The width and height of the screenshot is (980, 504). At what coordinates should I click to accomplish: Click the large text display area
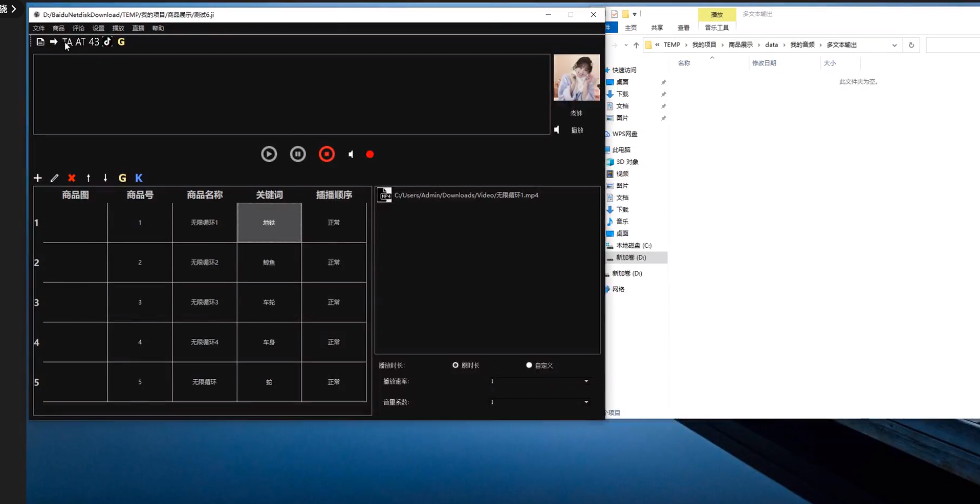292,94
